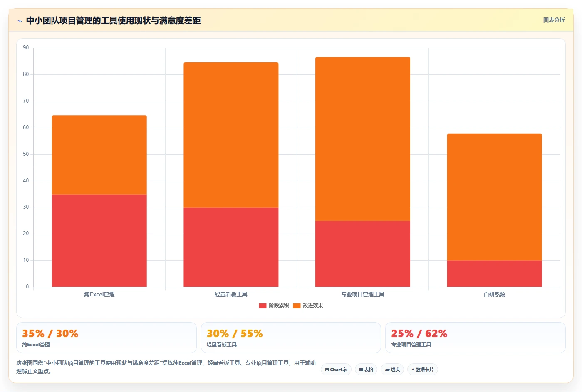
Task: Click the 纯Excel管理 caption in the data card
Action: pyautogui.click(x=36, y=345)
